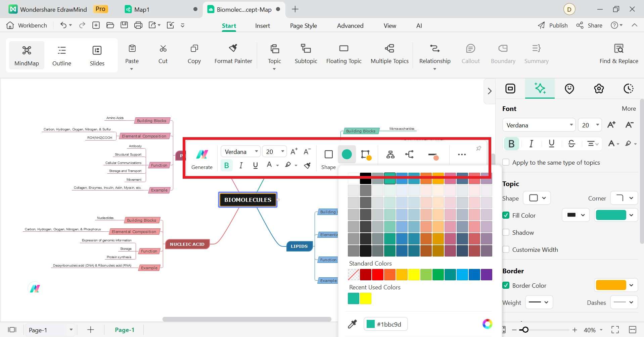Click the New file plus icon
This screenshot has width=644, height=337.
tap(96, 25)
